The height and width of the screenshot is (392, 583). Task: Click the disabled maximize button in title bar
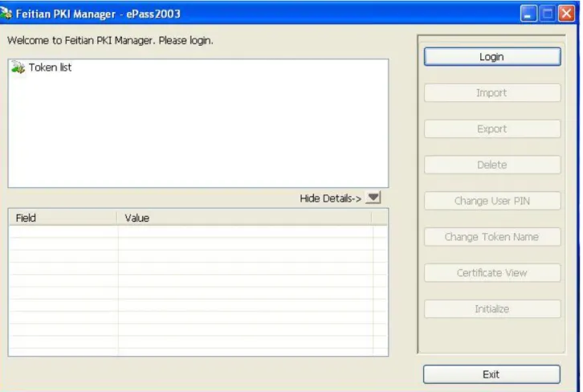point(548,14)
